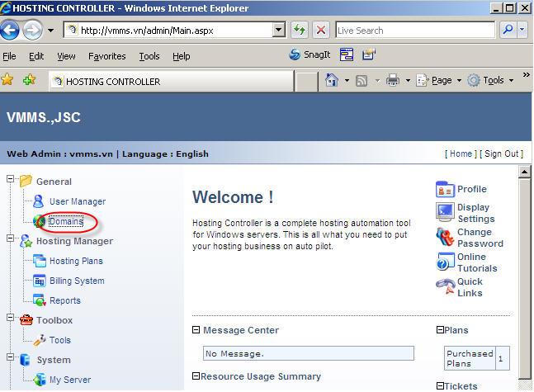
Task: Open a new blank tab
Action: click(306, 82)
